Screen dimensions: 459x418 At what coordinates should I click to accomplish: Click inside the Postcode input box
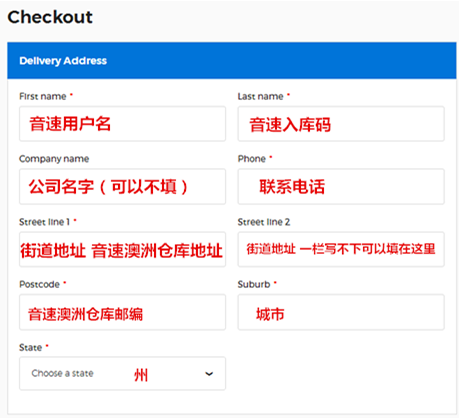122,312
